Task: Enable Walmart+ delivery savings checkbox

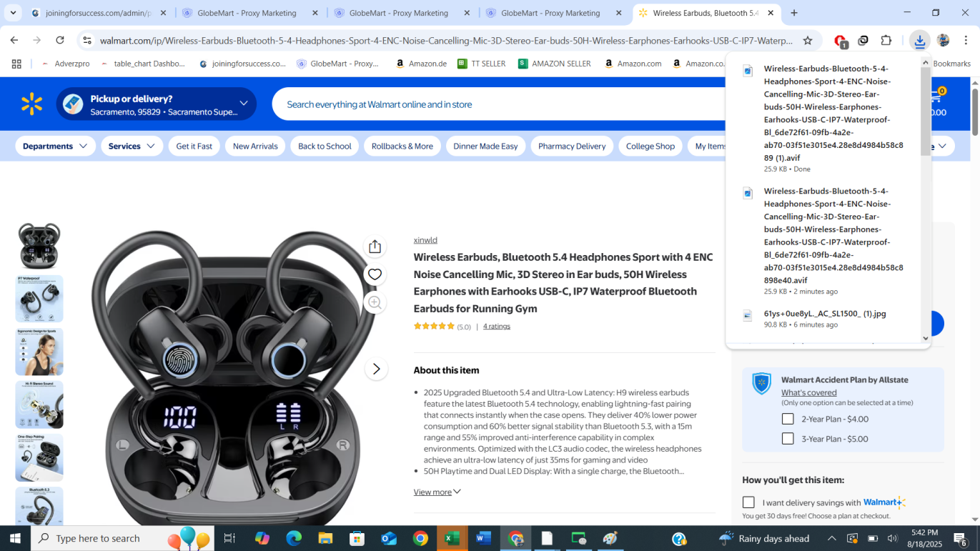Action: click(x=748, y=502)
